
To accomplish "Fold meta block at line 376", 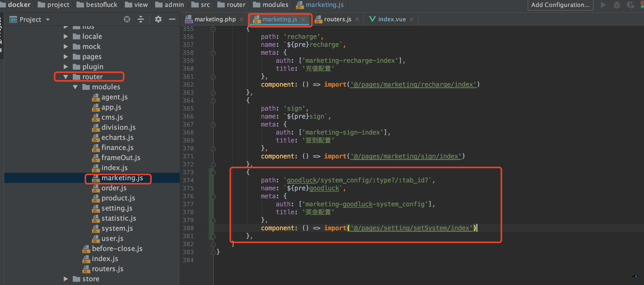I will click(x=213, y=196).
